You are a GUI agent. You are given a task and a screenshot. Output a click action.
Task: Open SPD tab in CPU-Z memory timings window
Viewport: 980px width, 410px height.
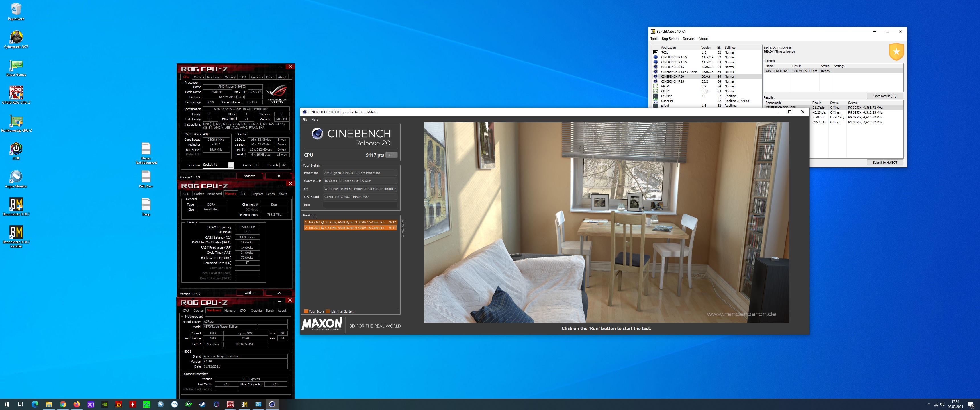243,194
